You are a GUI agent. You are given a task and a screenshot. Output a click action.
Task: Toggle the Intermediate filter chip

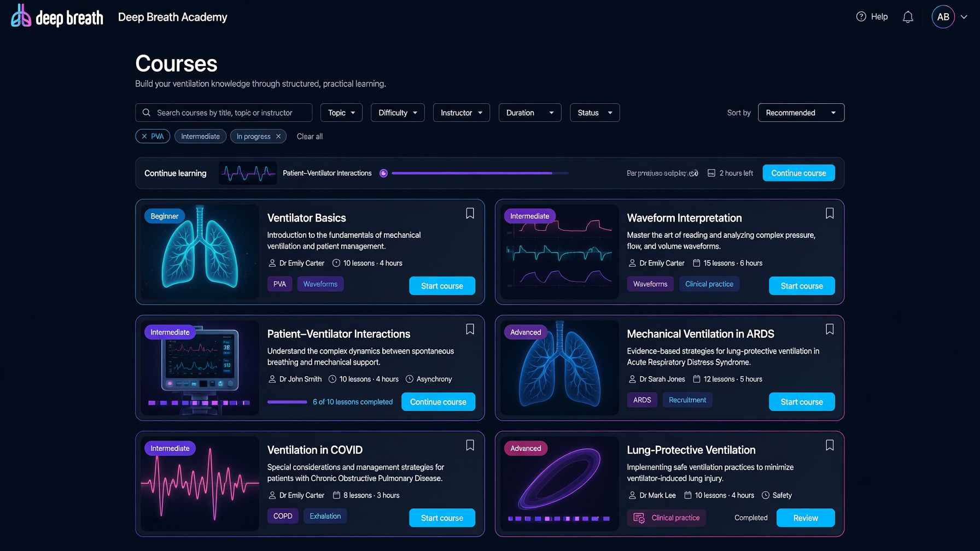tap(200, 137)
